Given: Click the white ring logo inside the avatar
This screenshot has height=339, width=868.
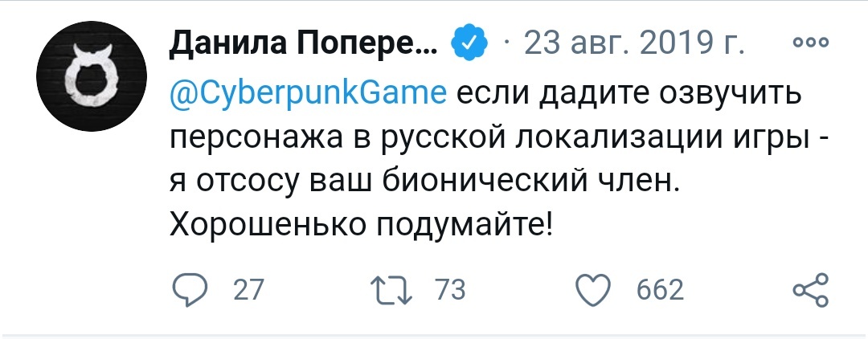Looking at the screenshot, I should pyautogui.click(x=90, y=80).
